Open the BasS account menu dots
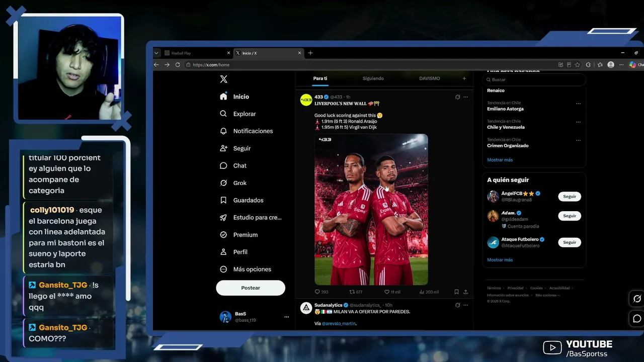The width and height of the screenshot is (644, 362). coord(287,317)
